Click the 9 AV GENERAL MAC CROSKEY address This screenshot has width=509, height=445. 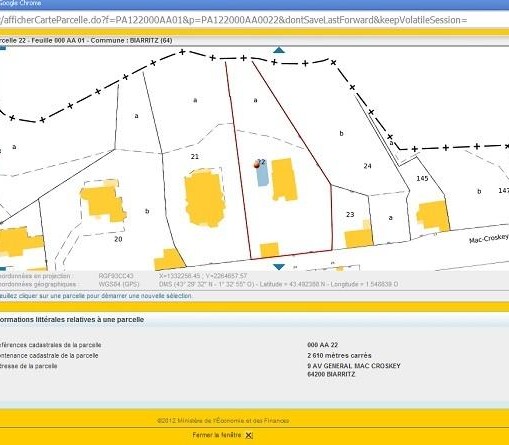354,366
